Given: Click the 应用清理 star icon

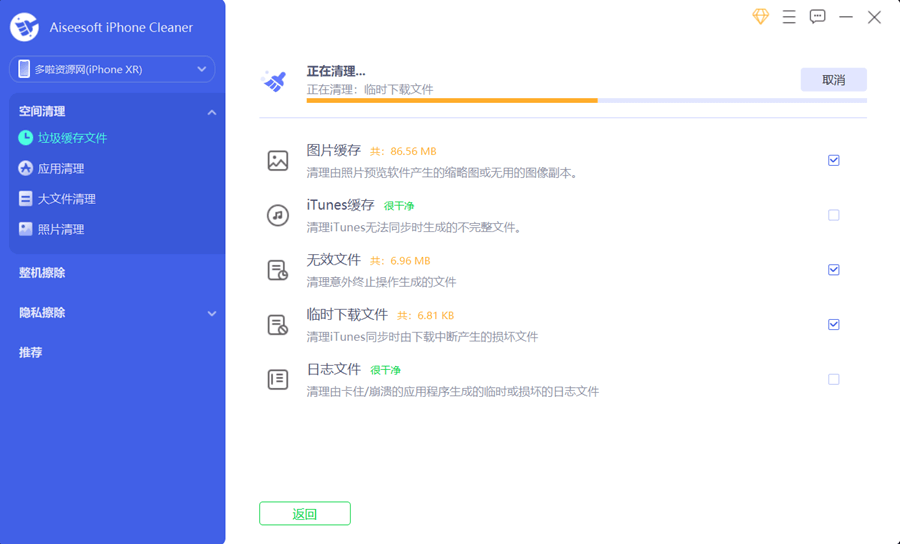Looking at the screenshot, I should click(x=25, y=168).
